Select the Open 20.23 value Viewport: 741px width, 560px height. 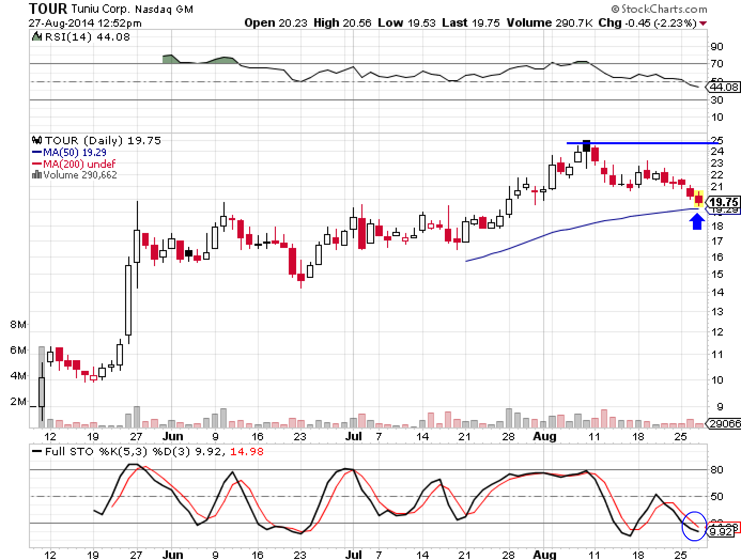276,23
